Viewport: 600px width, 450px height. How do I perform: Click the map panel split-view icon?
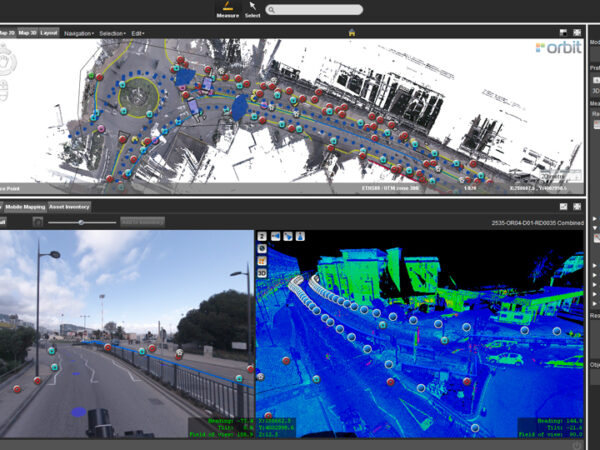[x=563, y=33]
